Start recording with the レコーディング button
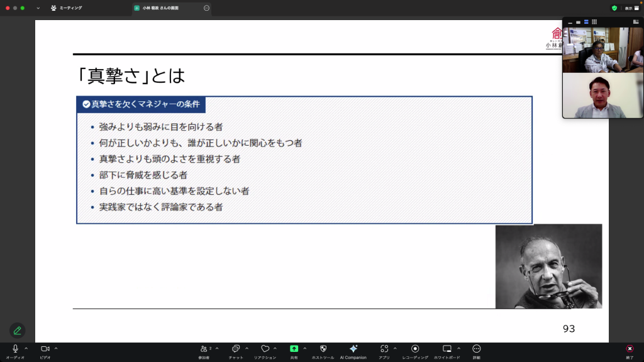The image size is (644, 362). [x=415, y=349]
